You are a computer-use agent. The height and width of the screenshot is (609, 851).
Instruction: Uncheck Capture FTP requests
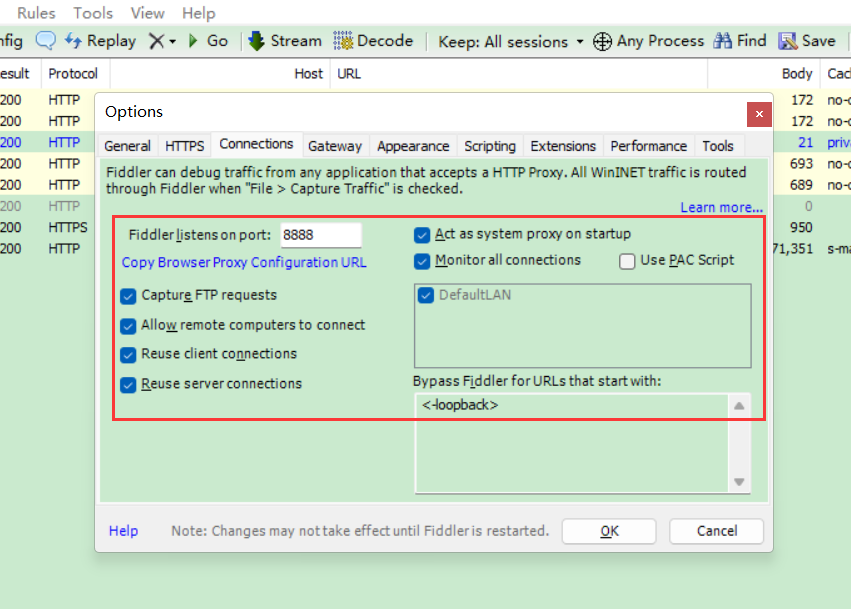(128, 296)
